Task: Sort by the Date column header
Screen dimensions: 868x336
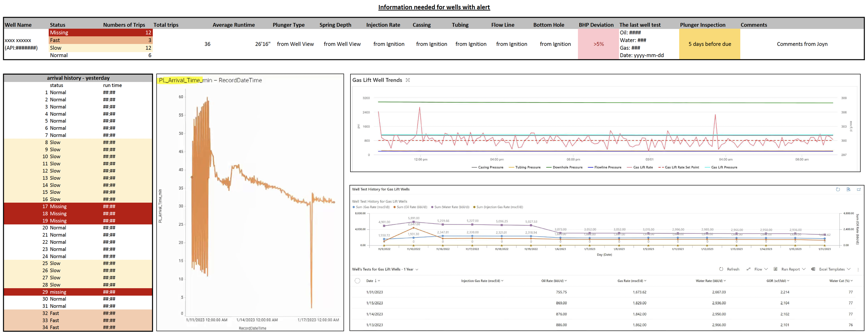Action: point(370,281)
